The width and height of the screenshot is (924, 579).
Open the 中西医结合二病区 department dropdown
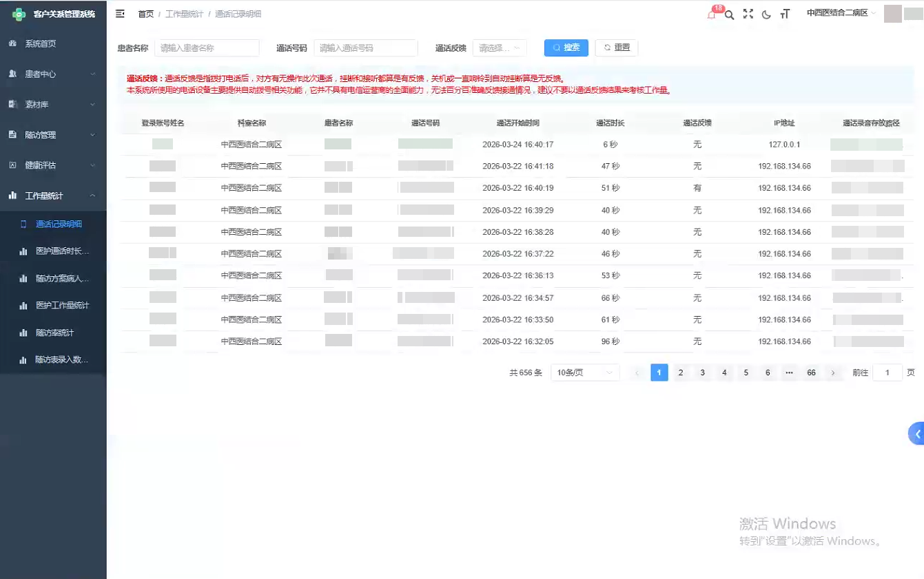(841, 13)
